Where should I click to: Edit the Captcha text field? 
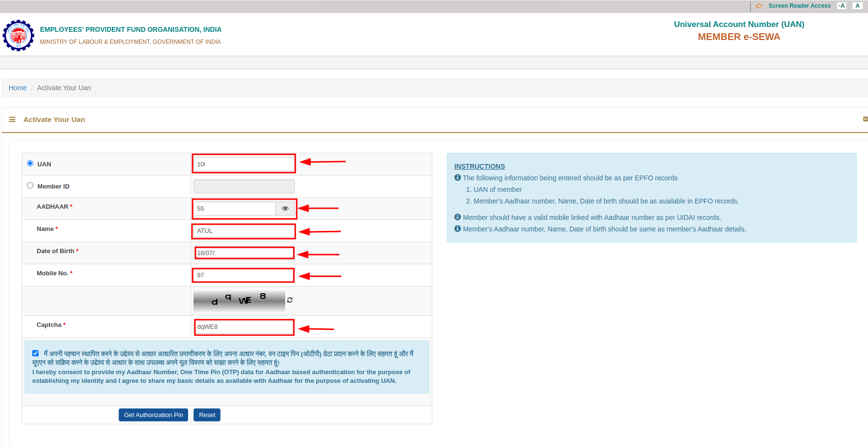tap(244, 327)
